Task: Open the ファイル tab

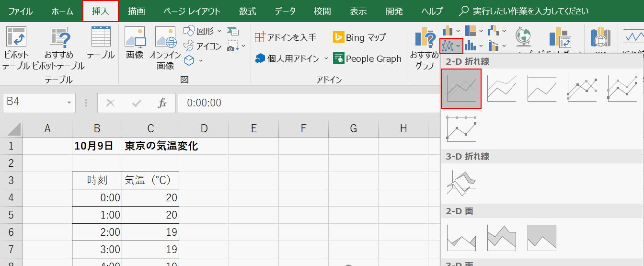Action: (21, 11)
